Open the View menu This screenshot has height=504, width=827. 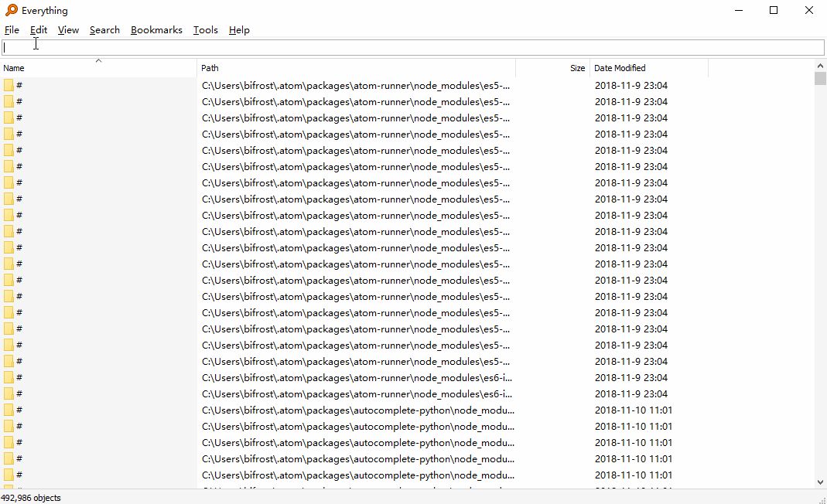[68, 30]
